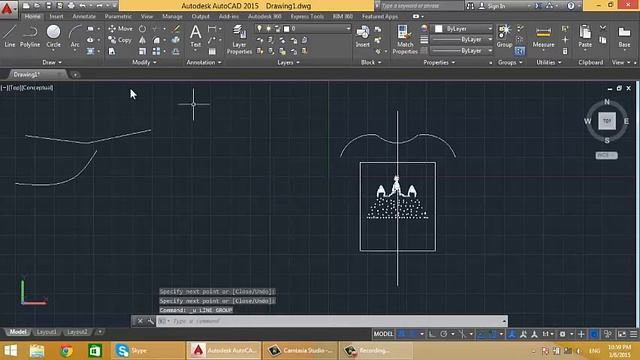Expand the Modify panel dropdown
This screenshot has width=640, height=360.
[x=144, y=62]
